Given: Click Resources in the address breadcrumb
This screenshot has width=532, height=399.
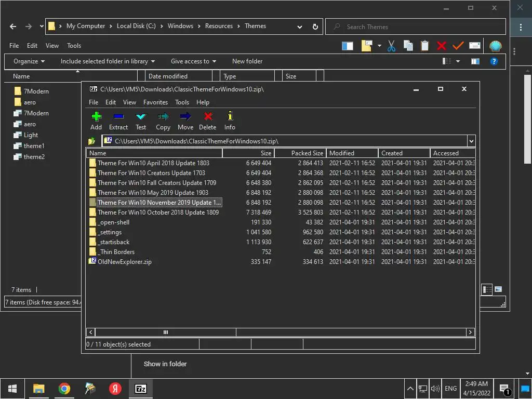Looking at the screenshot, I should coord(219,26).
